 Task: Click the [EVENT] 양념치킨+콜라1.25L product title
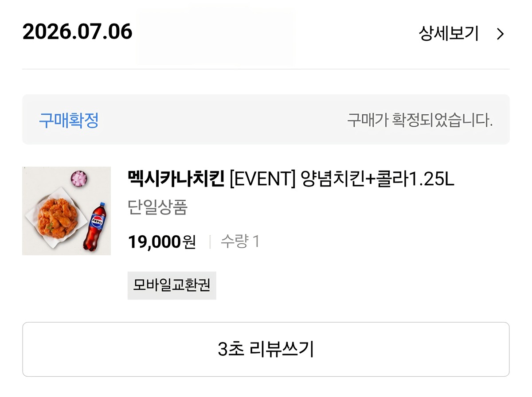[x=342, y=179]
